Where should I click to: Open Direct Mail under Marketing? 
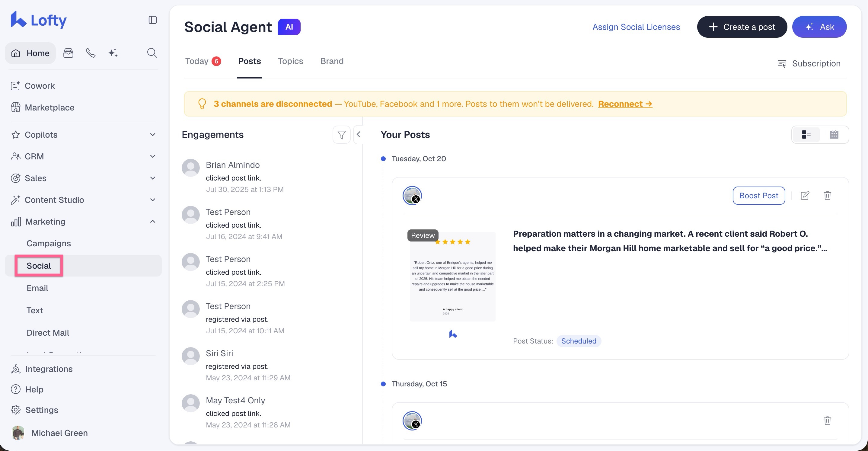pos(48,333)
